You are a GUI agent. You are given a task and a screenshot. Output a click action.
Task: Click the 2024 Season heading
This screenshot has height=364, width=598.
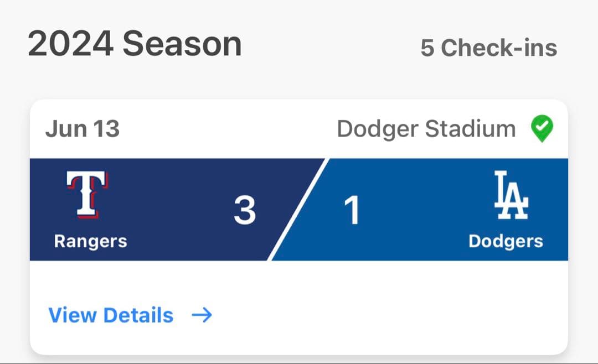coord(135,44)
